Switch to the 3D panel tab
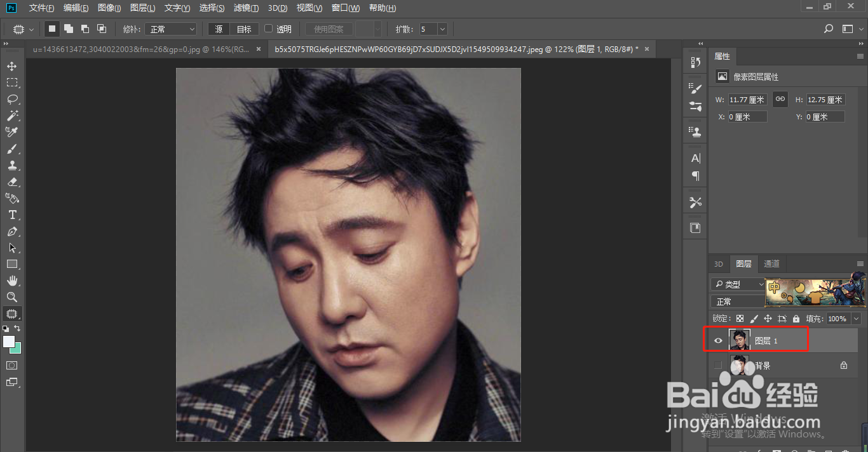Screen dimensions: 868x452 point(719,264)
